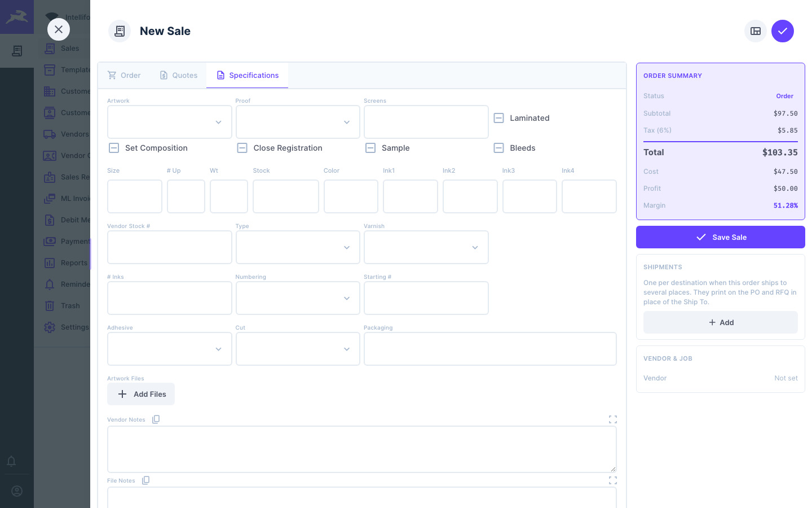
Task: Click the Ink2 input field
Action: tap(470, 196)
